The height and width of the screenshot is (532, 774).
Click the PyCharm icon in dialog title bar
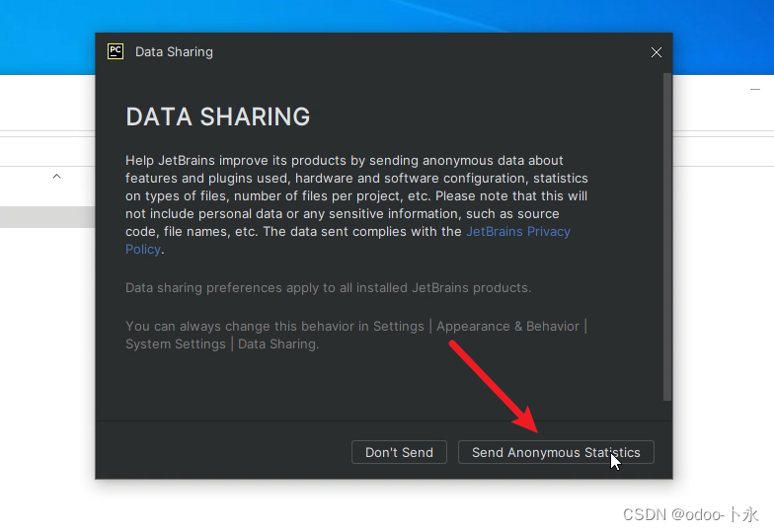116,51
